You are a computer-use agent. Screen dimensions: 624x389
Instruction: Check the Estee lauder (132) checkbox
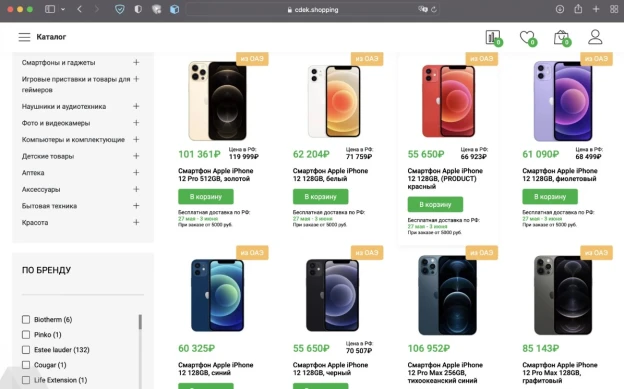26,350
